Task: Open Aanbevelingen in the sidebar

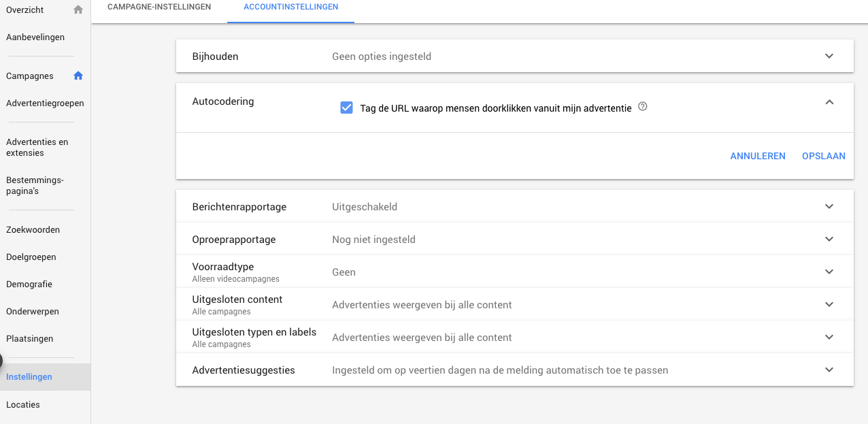Action: (35, 37)
